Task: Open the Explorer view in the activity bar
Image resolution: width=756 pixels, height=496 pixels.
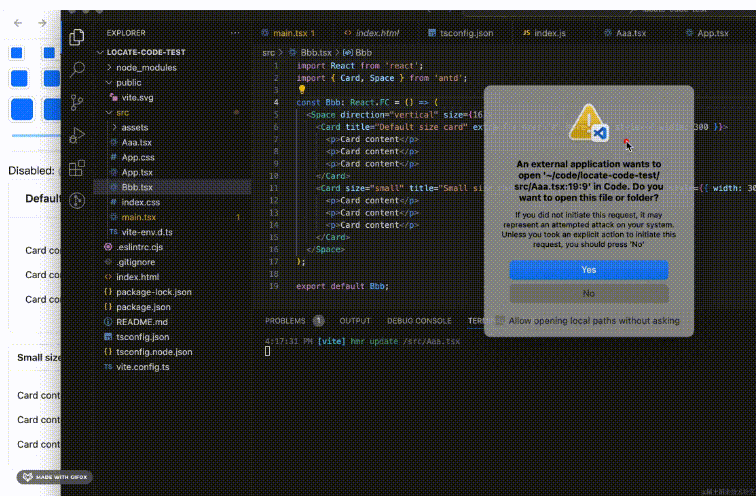Action: click(x=77, y=37)
